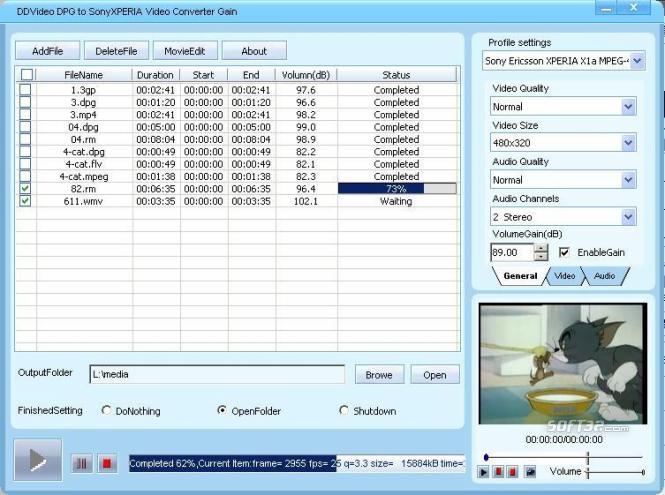Check the box for 04.rm
The image size is (665, 495).
click(x=25, y=139)
